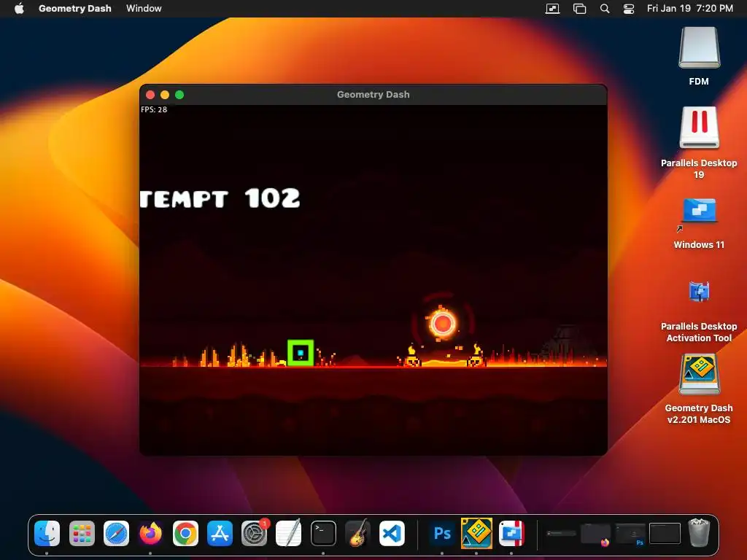Open Visual Studio Code from the dock
Viewport: 747px width, 560px height.
click(x=392, y=533)
